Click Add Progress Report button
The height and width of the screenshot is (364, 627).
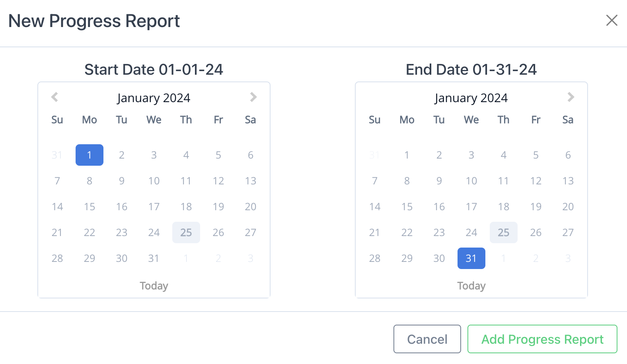click(542, 339)
